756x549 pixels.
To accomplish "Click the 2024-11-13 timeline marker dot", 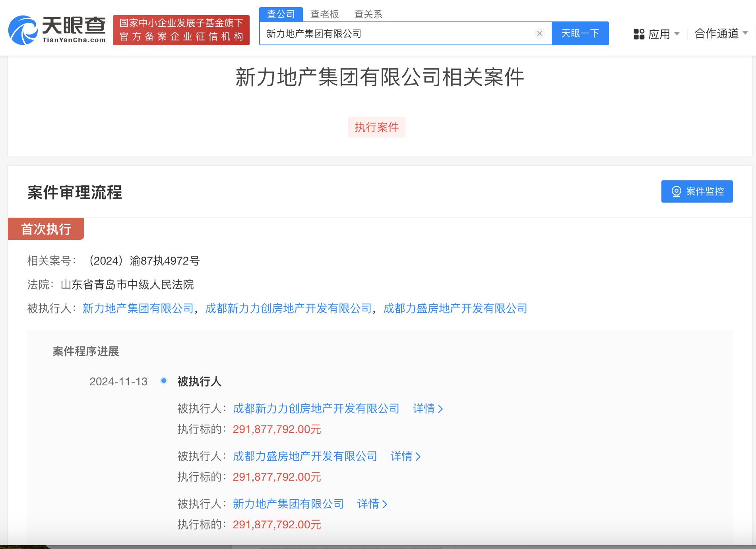I will [x=164, y=381].
